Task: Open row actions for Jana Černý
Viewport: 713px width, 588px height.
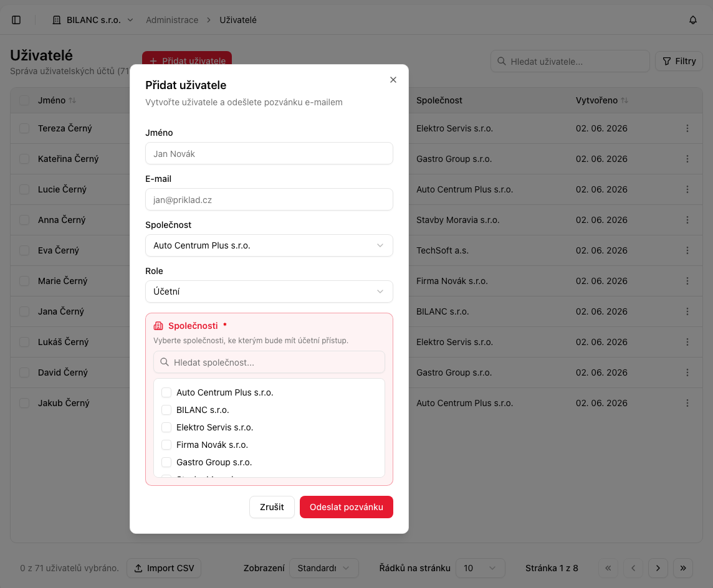Action: (687, 311)
